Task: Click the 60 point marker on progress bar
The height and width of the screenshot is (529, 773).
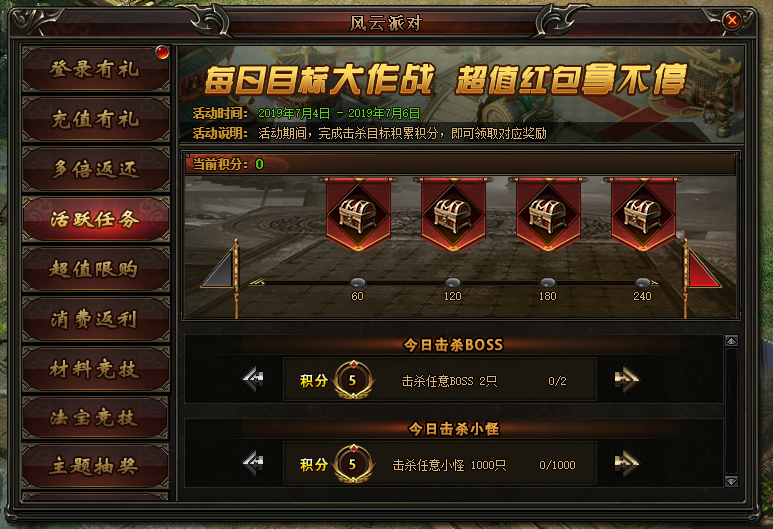Action: [x=358, y=282]
